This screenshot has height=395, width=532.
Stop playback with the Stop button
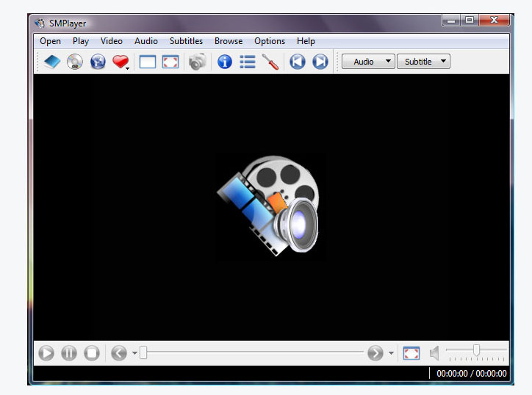pos(92,353)
